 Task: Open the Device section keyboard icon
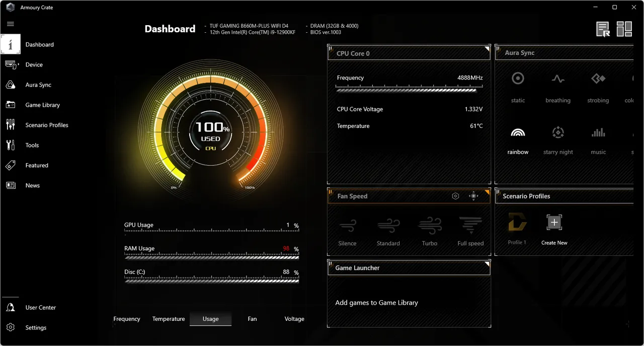[11, 64]
